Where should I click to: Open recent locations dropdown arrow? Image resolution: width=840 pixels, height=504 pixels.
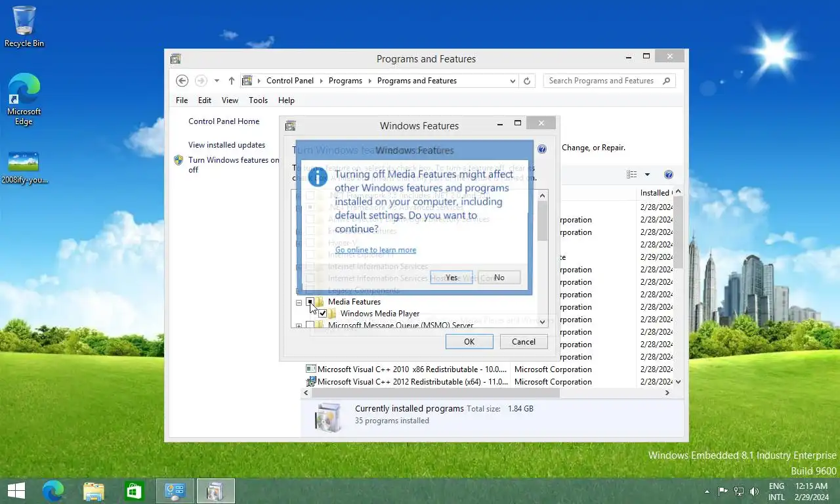point(217,81)
